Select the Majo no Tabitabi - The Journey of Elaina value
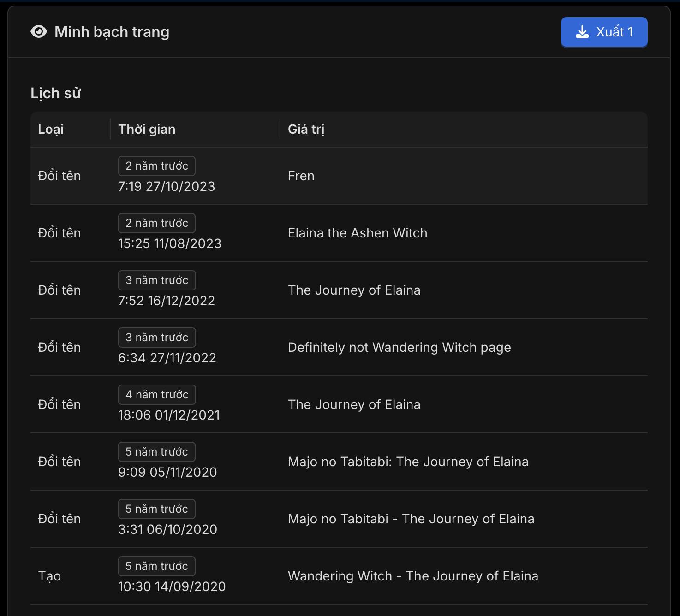The height and width of the screenshot is (616, 680). pyautogui.click(x=411, y=519)
